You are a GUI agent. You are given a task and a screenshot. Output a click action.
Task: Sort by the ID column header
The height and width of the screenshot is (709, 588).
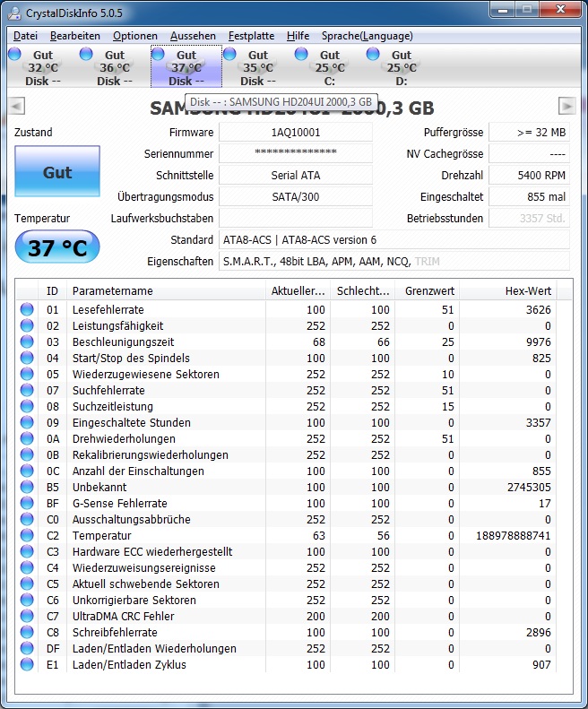[x=53, y=290]
